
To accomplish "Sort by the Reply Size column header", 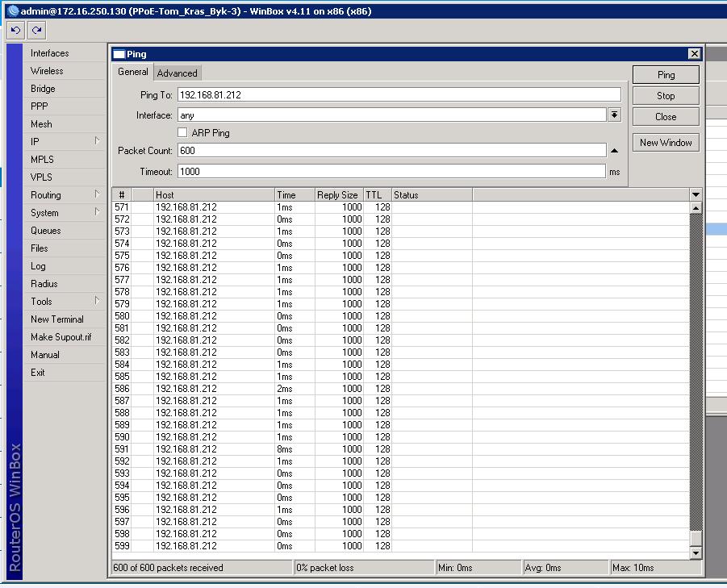I will pos(340,194).
